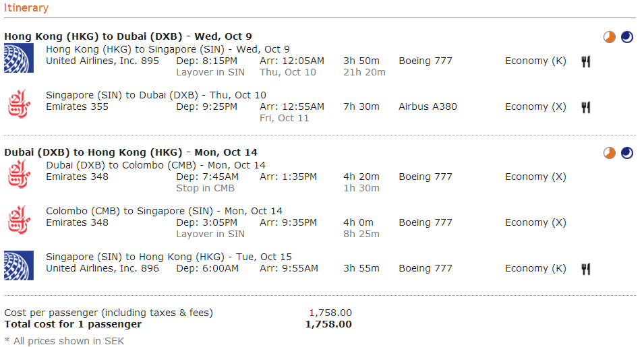
Task: Click the orange daytime icon on the outbound trip
Action: (x=610, y=38)
